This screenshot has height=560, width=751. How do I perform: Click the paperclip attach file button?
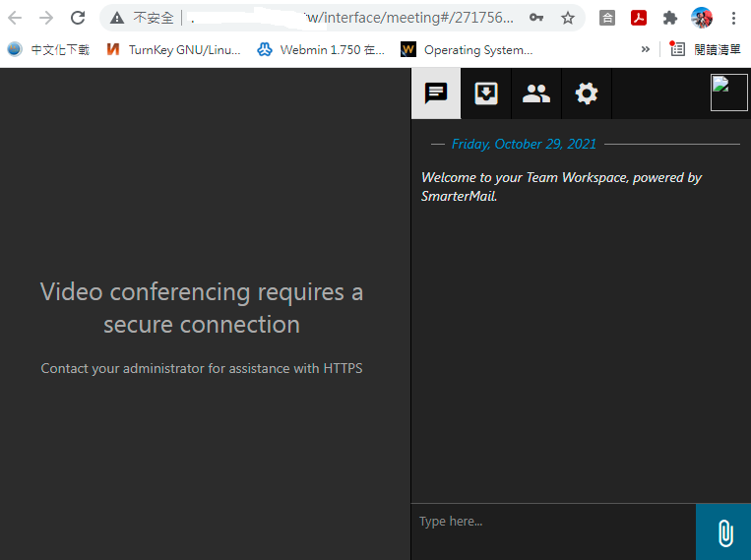pos(723,532)
